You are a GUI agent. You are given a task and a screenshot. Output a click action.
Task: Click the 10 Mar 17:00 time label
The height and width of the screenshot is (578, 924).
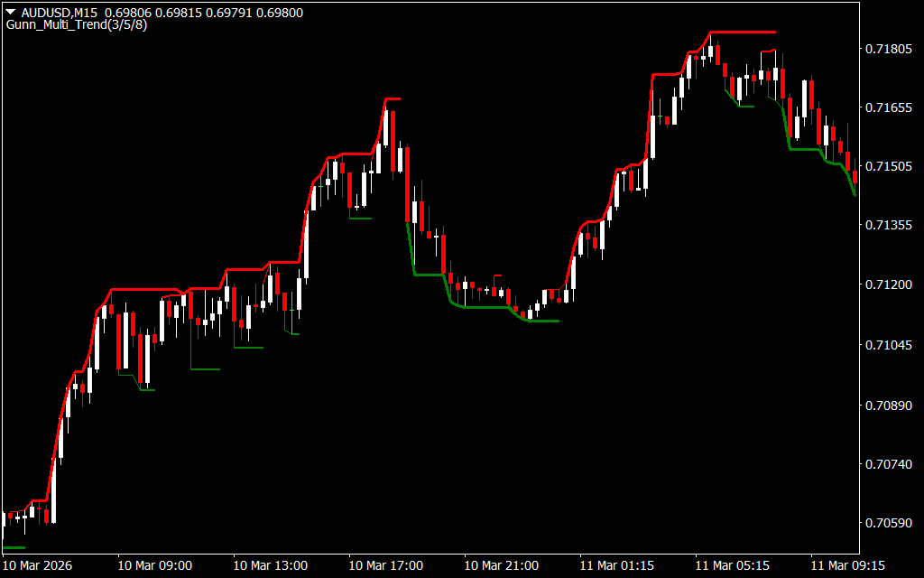[x=385, y=565]
